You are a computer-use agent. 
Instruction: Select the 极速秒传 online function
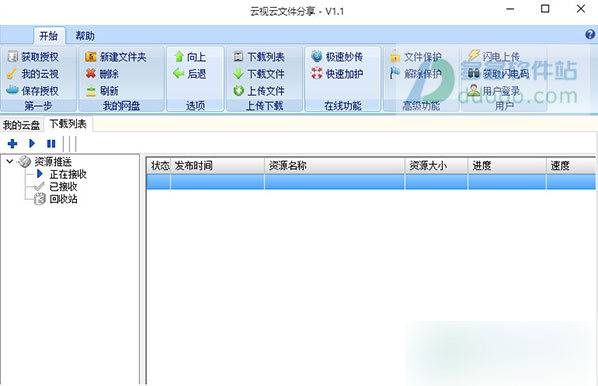[337, 57]
